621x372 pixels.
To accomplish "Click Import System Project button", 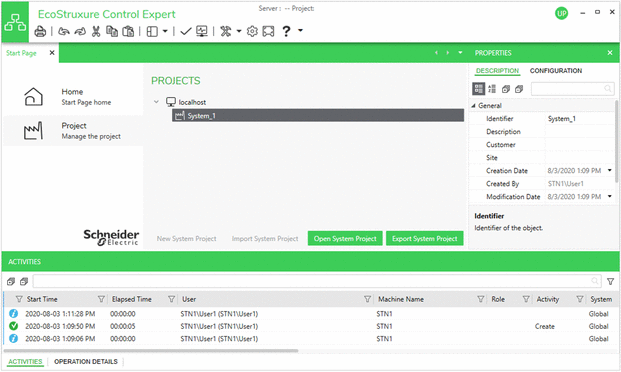I will tap(265, 238).
